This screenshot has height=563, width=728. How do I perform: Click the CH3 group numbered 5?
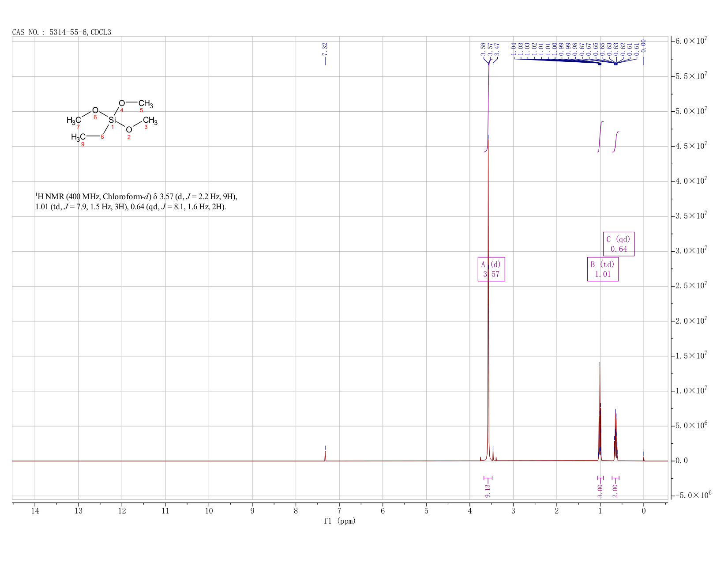pos(146,104)
